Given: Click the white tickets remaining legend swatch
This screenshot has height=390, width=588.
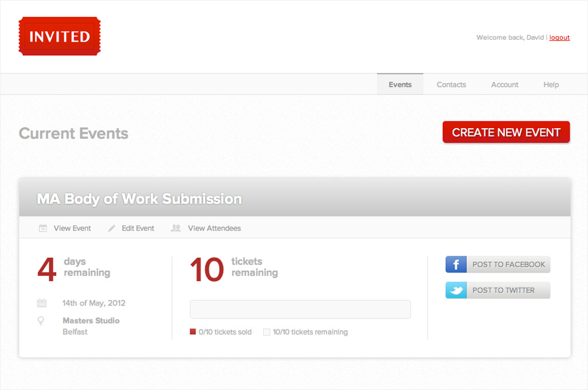Looking at the screenshot, I should (x=267, y=332).
